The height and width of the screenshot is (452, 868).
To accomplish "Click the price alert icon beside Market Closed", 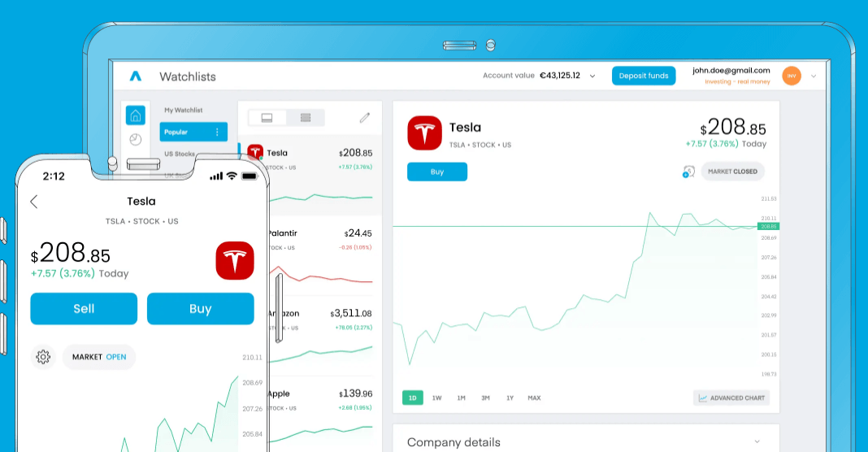I will pos(688,172).
